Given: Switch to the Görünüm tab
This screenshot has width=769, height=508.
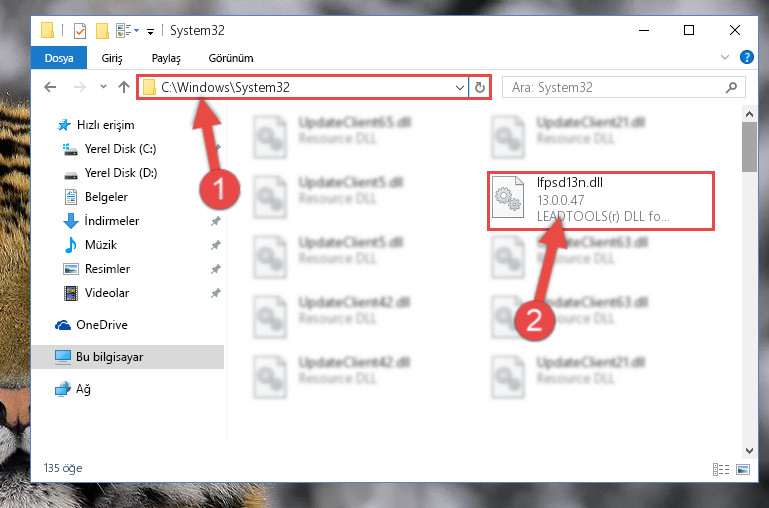Looking at the screenshot, I should click(231, 58).
